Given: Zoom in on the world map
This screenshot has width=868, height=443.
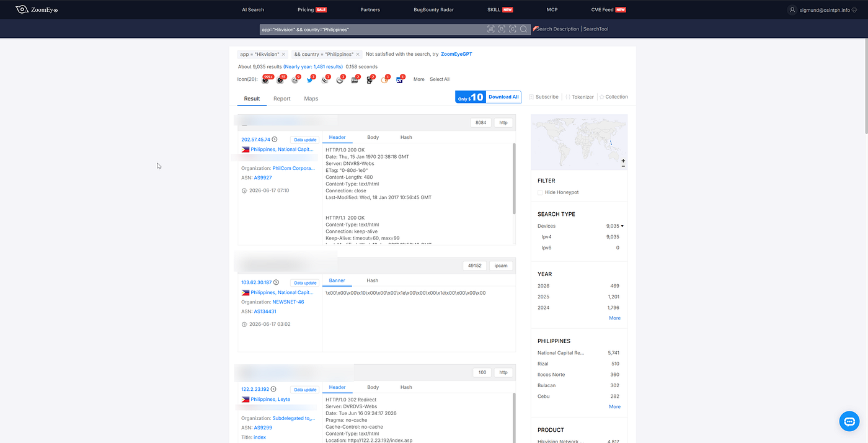Looking at the screenshot, I should (623, 161).
